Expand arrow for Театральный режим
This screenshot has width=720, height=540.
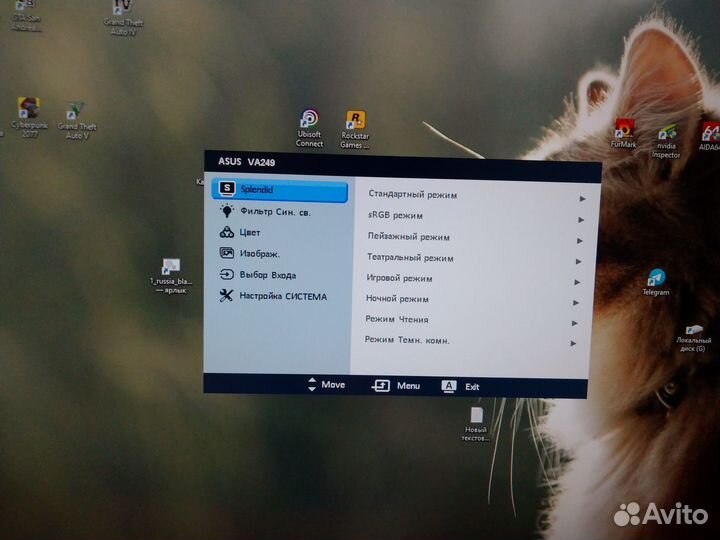(578, 261)
